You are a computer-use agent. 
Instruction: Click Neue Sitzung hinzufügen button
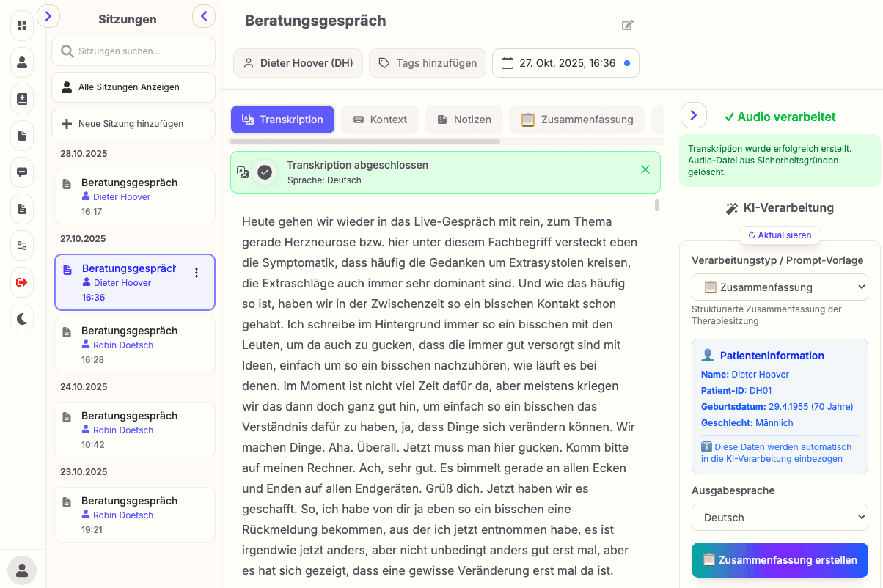[133, 124]
